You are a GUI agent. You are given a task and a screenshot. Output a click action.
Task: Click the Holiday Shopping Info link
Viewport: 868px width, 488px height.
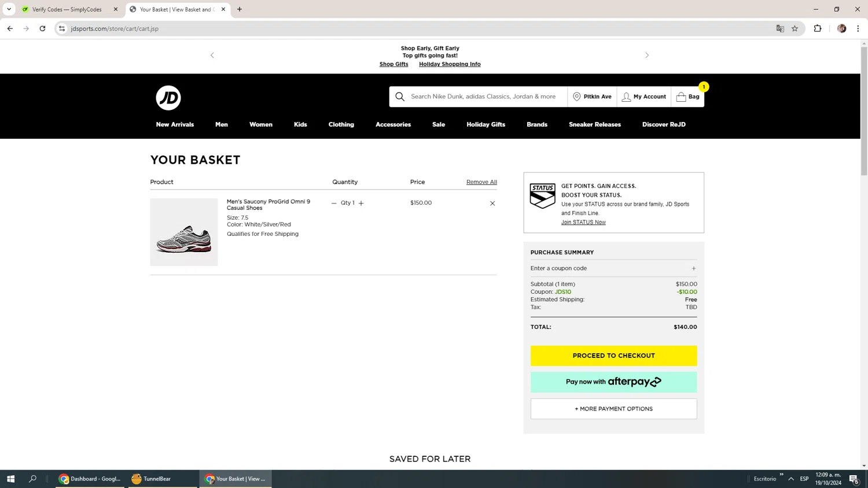[x=450, y=64]
